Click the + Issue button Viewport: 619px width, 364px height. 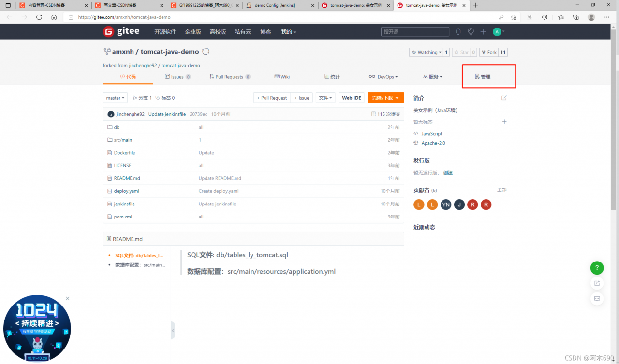point(302,98)
